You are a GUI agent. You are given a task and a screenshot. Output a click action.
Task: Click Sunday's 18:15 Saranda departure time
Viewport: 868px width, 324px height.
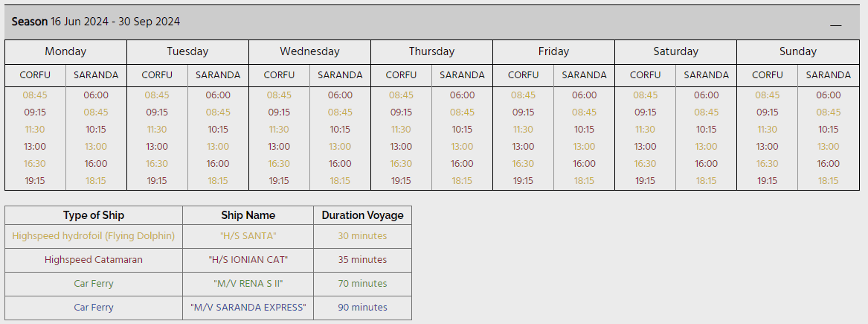click(x=828, y=181)
